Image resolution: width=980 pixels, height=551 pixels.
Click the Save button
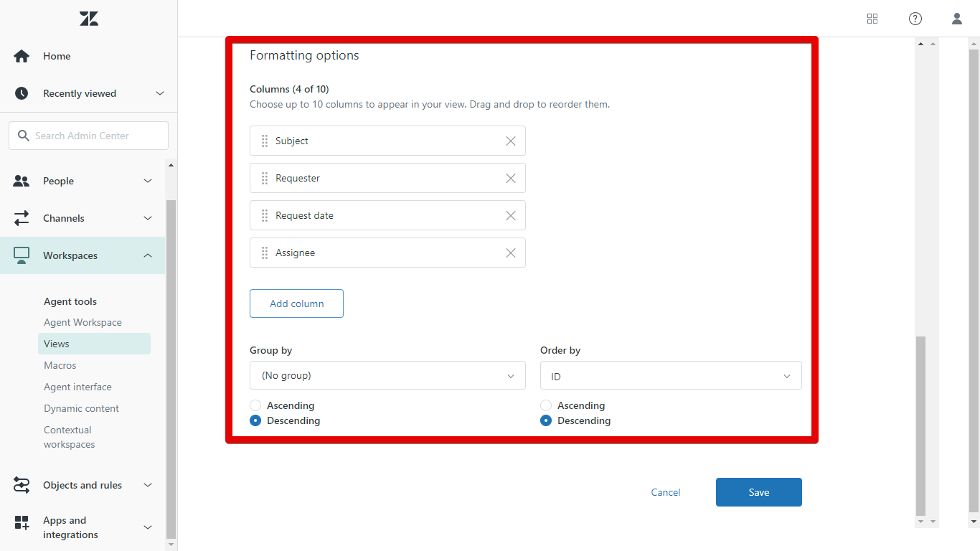(x=759, y=492)
